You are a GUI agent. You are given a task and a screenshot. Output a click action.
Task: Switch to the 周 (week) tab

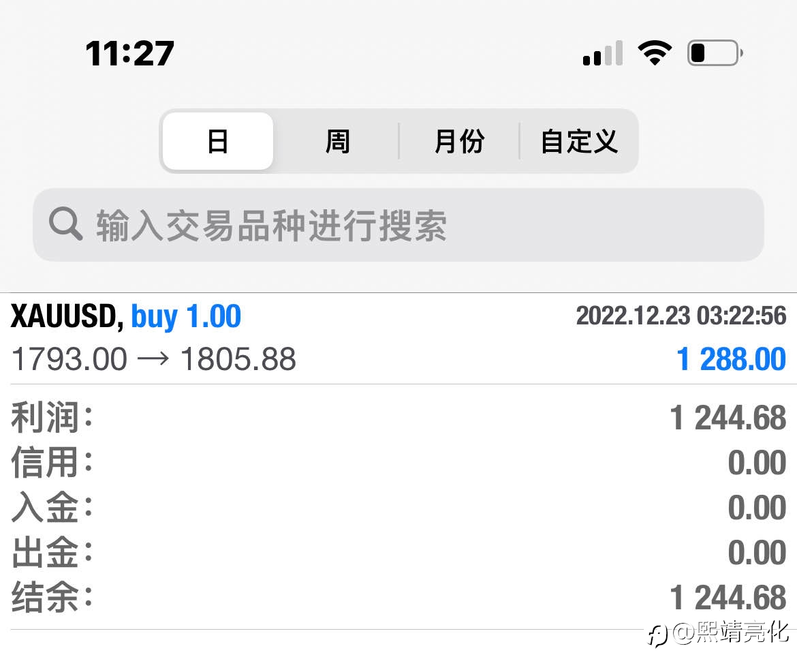(x=337, y=141)
